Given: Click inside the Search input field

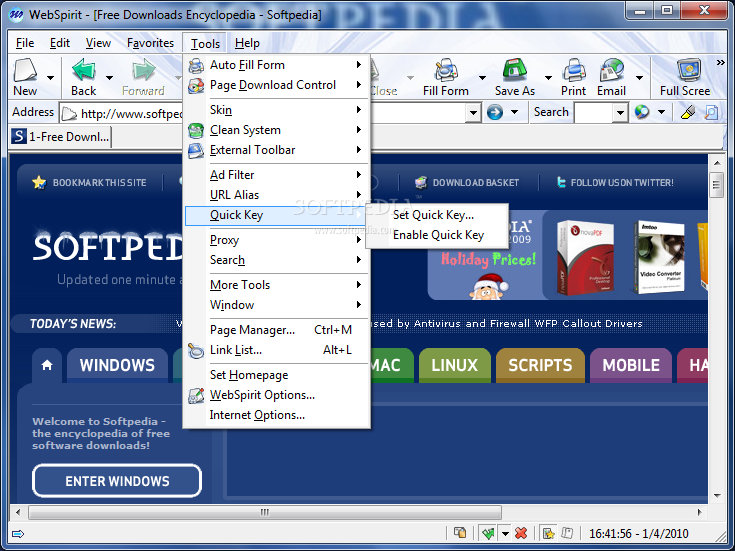Looking at the screenshot, I should [593, 113].
